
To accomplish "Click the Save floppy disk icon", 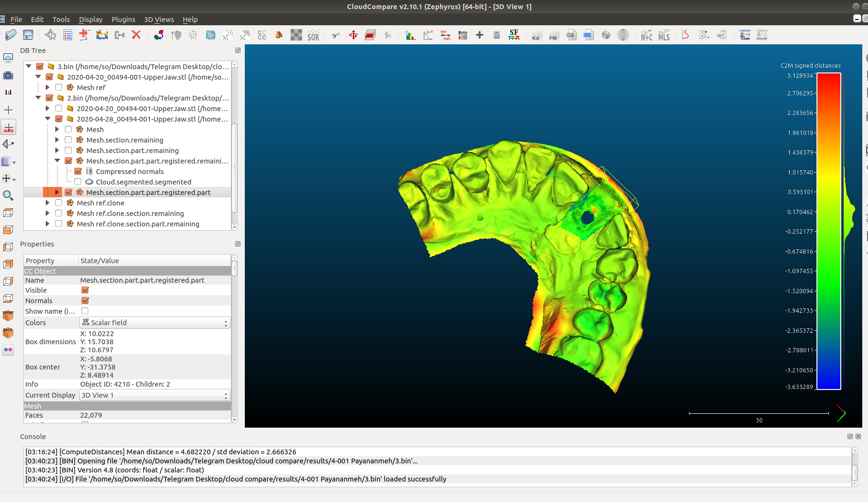I will pos(28,35).
